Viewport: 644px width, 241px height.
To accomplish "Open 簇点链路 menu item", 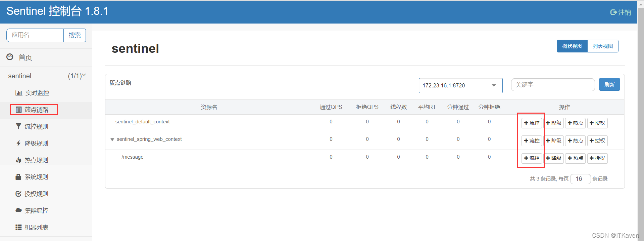I will click(46, 110).
